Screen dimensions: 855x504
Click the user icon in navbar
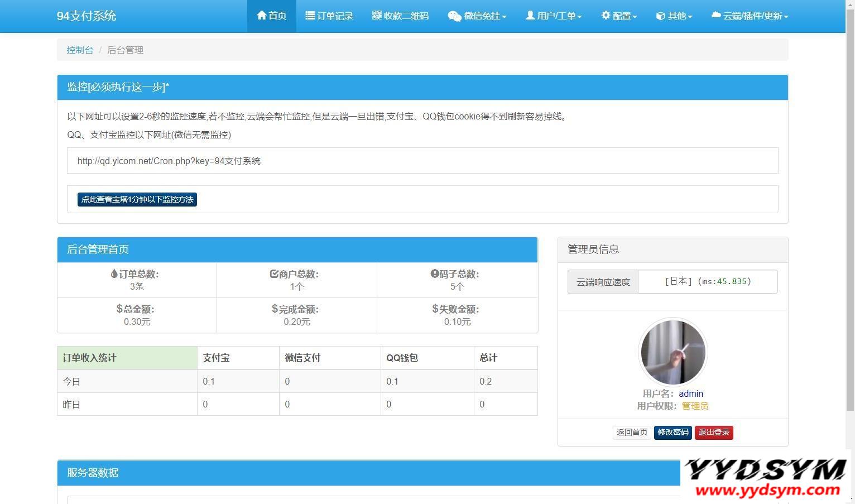[530, 16]
